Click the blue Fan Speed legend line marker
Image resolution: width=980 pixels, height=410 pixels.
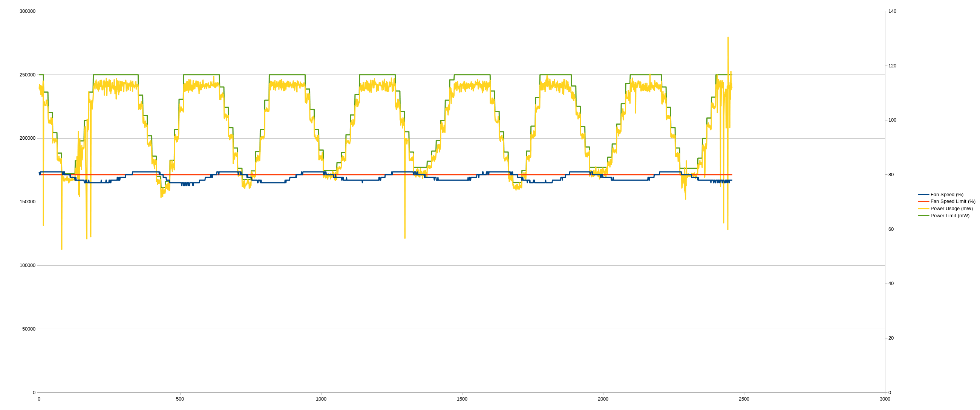(923, 195)
